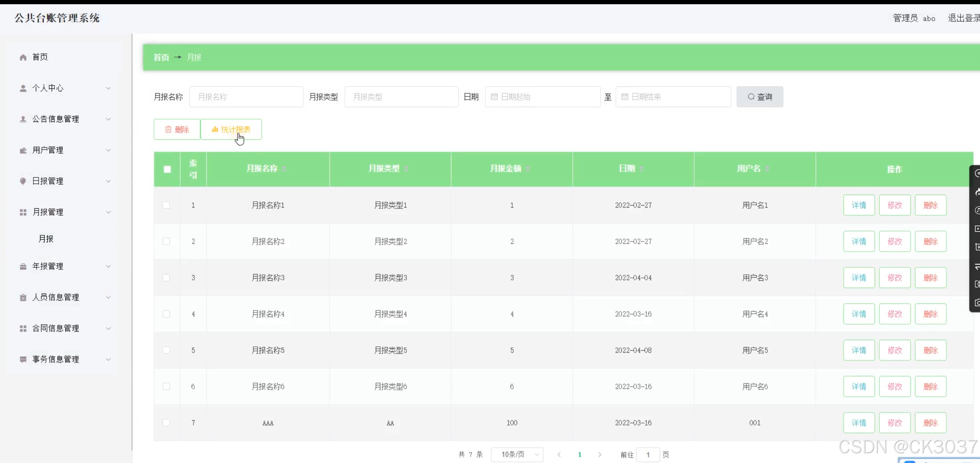Expand the 用户管理 menu chevron
The image size is (980, 463).
point(108,150)
